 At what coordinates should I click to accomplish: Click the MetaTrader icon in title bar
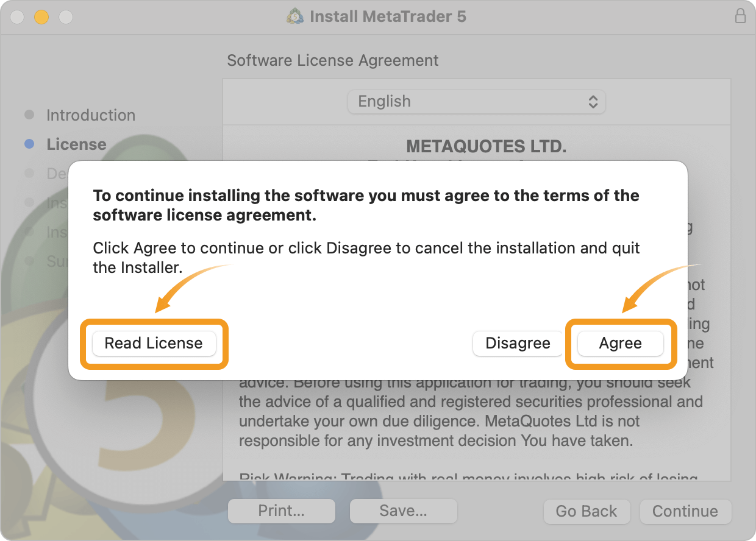[x=295, y=16]
